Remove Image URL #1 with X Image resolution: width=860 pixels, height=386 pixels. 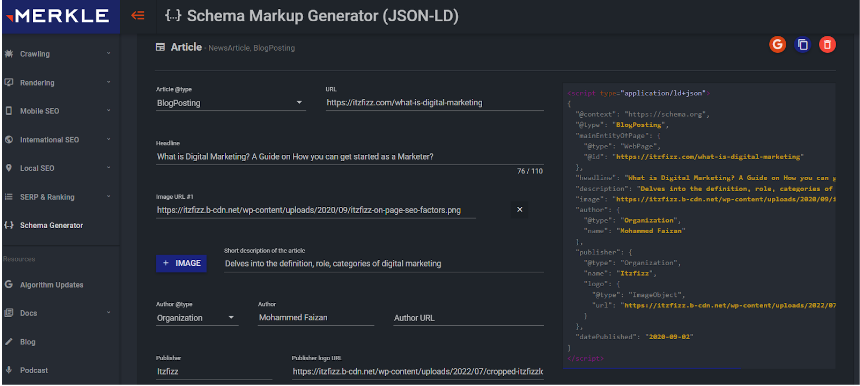coord(520,209)
